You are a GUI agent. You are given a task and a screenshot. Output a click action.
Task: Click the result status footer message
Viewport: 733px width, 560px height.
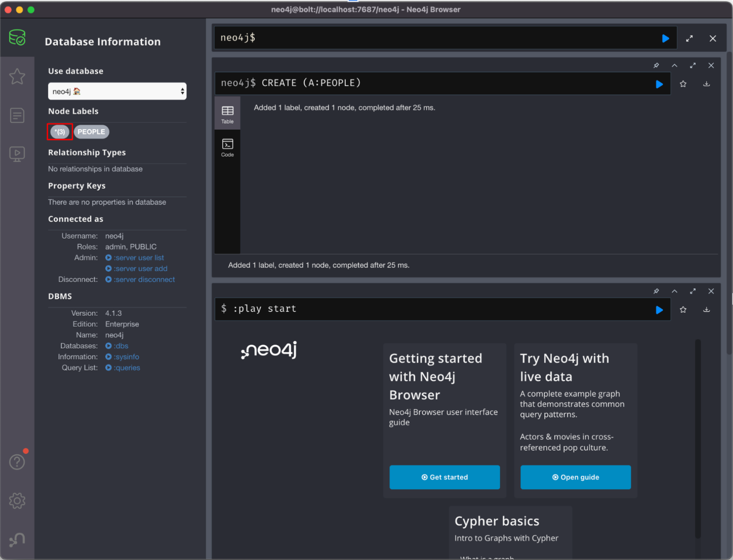point(319,265)
